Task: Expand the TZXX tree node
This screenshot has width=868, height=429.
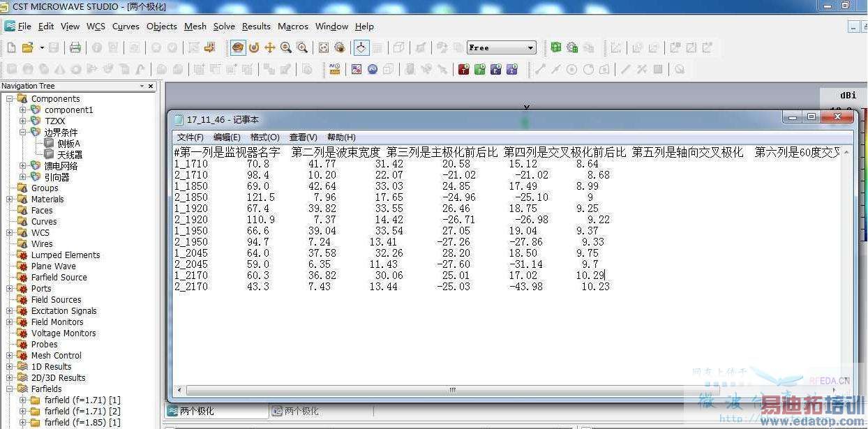Action: pos(23,121)
